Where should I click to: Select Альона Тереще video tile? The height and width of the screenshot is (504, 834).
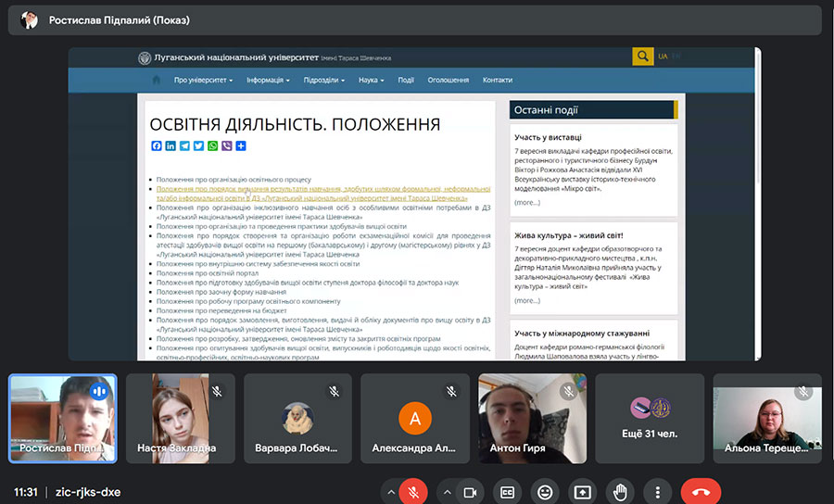coord(767,419)
